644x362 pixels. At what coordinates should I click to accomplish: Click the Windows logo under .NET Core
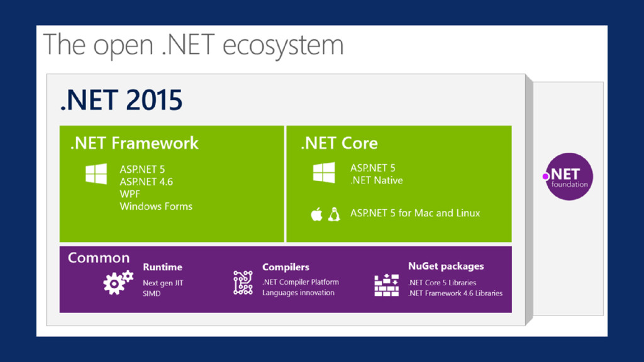point(324,172)
